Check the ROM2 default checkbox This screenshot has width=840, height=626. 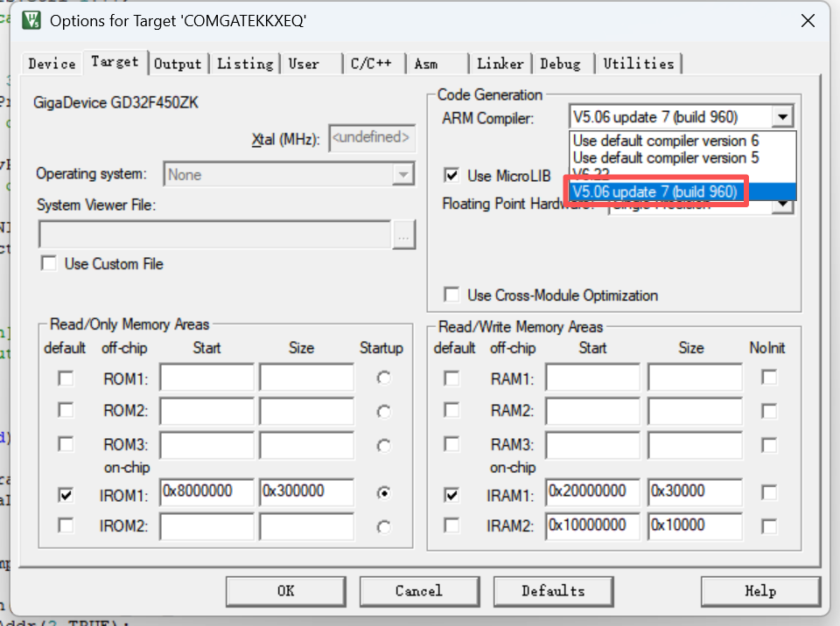pyautogui.click(x=66, y=410)
